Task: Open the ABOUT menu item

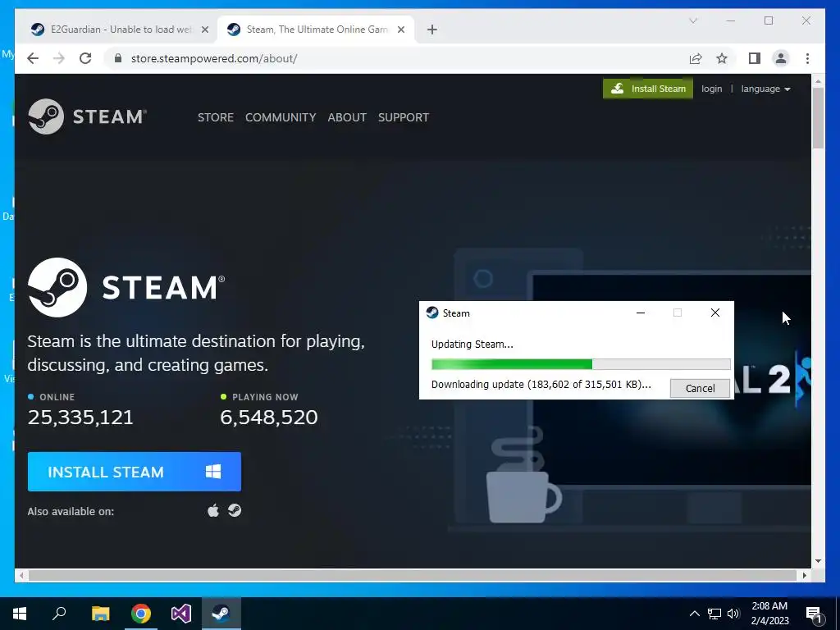Action: 347,117
